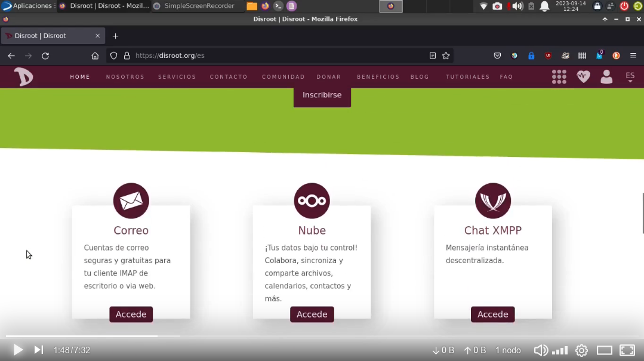Image resolution: width=644 pixels, height=361 pixels.
Task: Open the BLOG menu item
Action: point(420,77)
